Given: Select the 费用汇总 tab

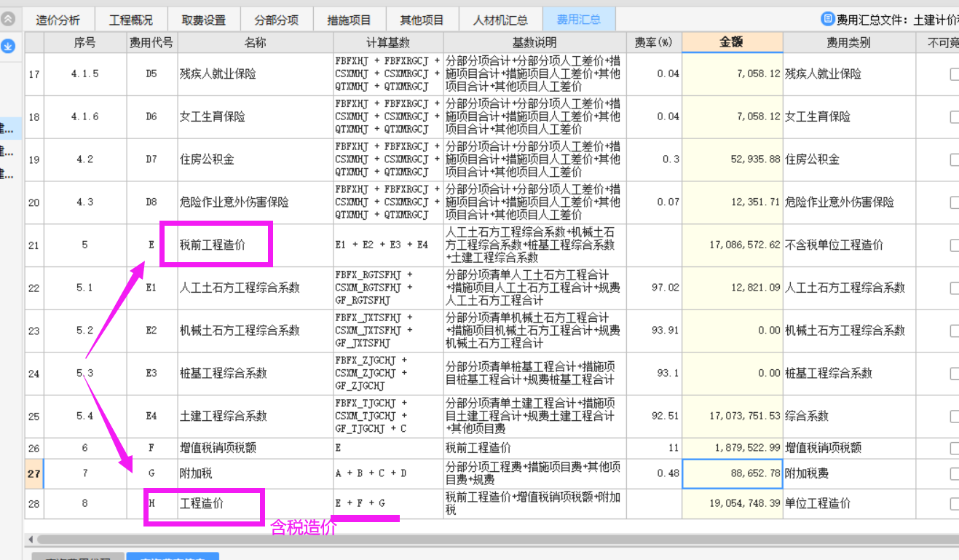Looking at the screenshot, I should 579,20.
